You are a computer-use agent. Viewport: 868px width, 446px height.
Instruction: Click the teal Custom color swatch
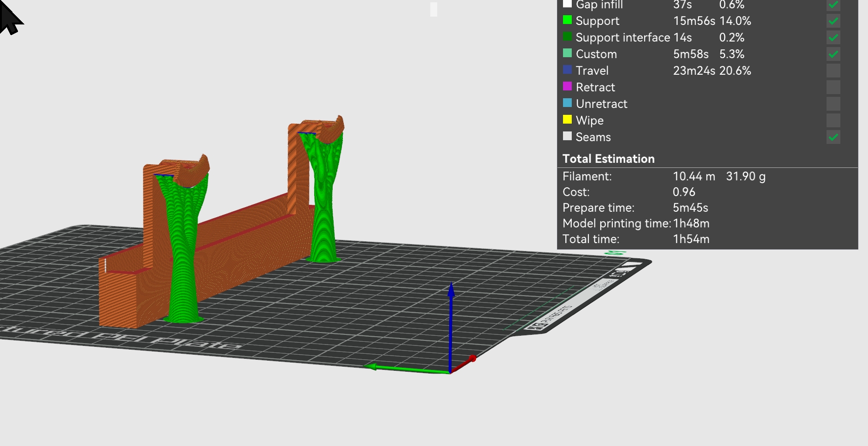point(567,53)
